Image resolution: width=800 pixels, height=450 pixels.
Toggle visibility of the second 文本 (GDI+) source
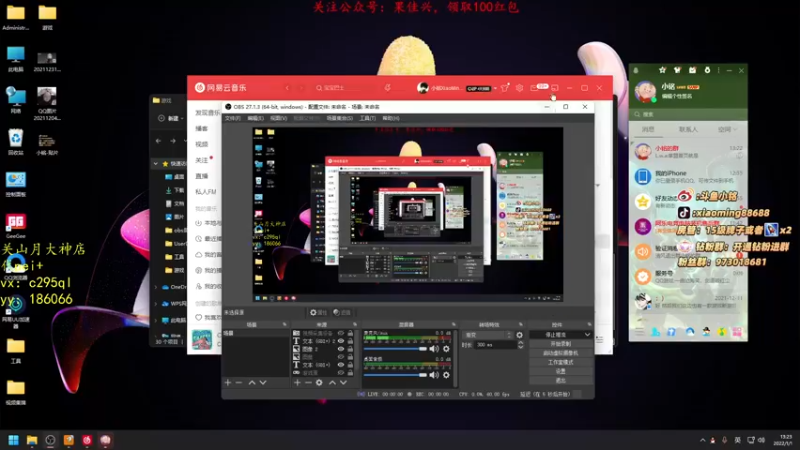(341, 365)
